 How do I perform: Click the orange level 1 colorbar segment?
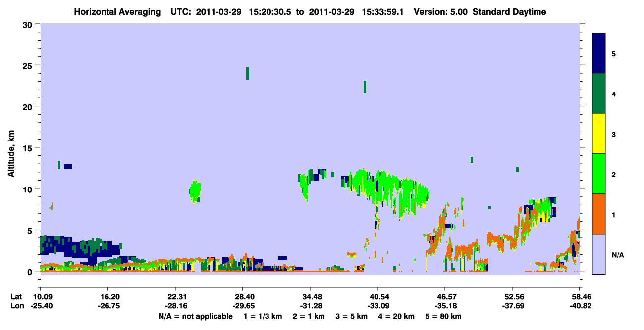599,214
